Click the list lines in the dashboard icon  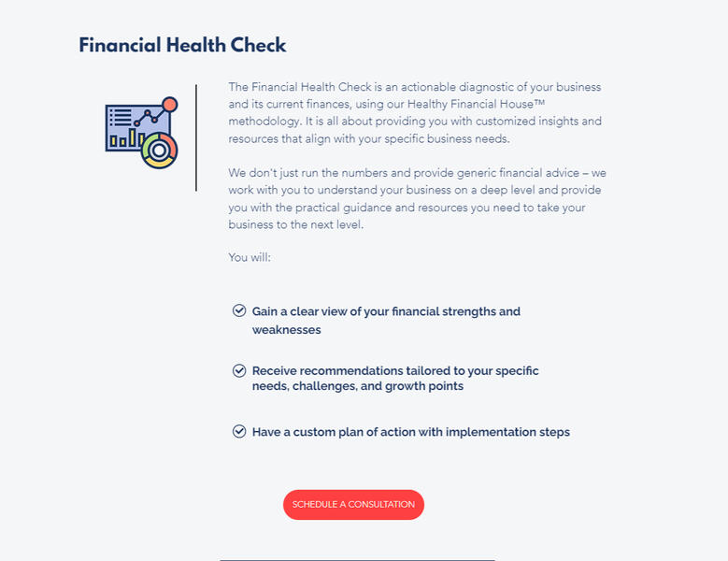(120, 117)
